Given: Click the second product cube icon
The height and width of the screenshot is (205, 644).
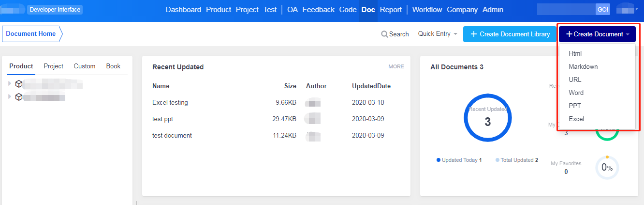Looking at the screenshot, I should pyautogui.click(x=19, y=97).
